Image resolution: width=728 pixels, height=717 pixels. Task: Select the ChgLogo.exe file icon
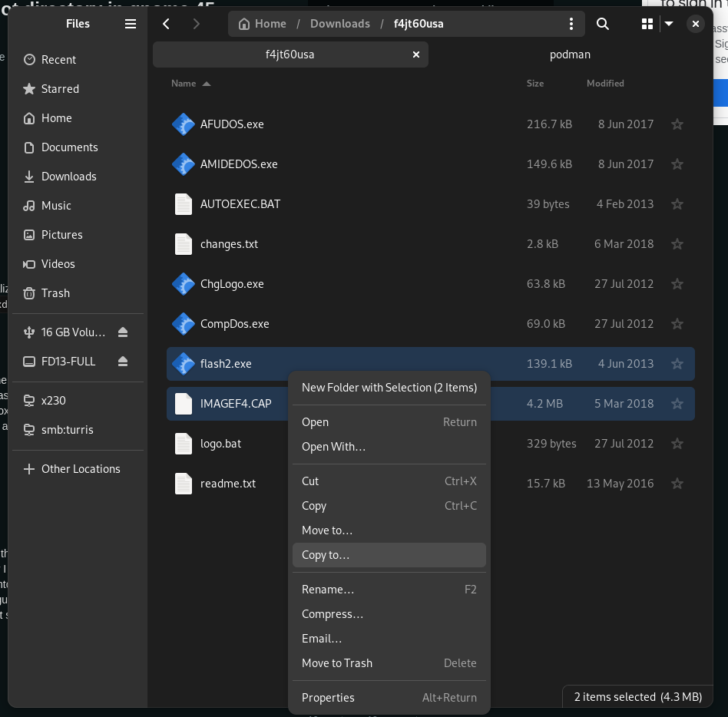pyautogui.click(x=184, y=284)
